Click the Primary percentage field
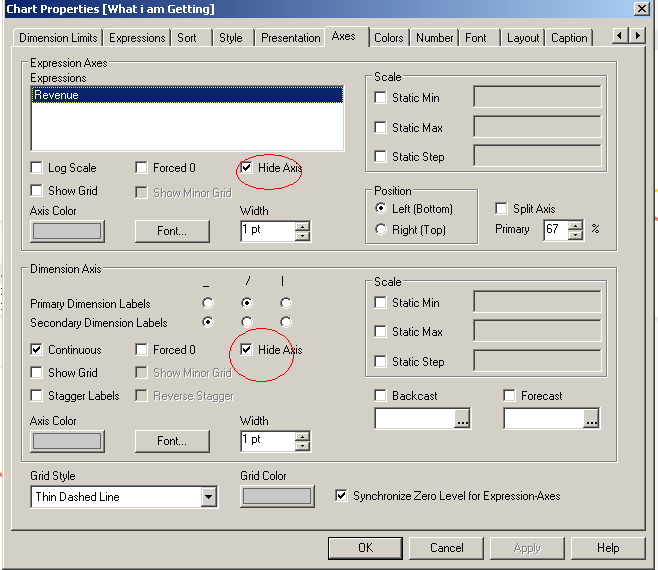 (556, 230)
